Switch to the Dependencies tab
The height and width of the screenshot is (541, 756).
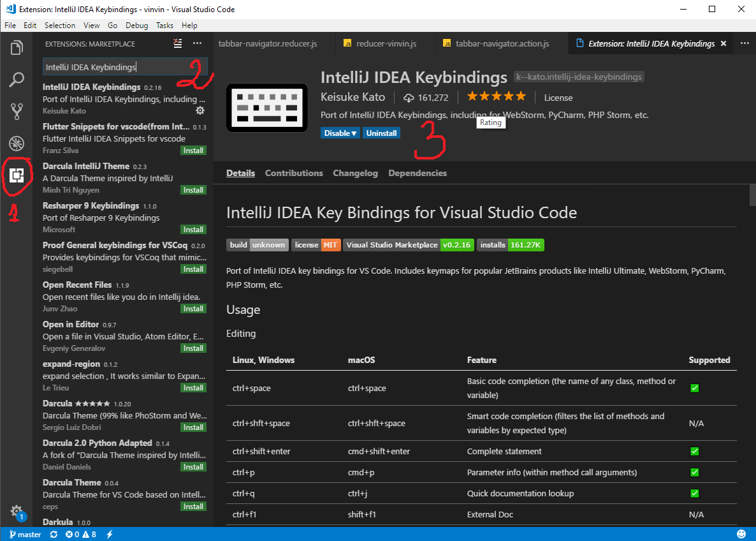tap(418, 173)
